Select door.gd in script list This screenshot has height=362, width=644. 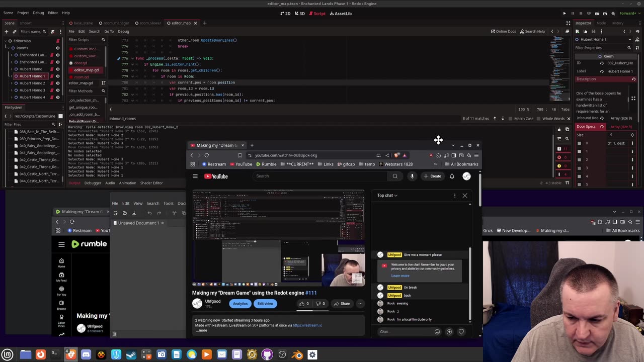coord(80,63)
